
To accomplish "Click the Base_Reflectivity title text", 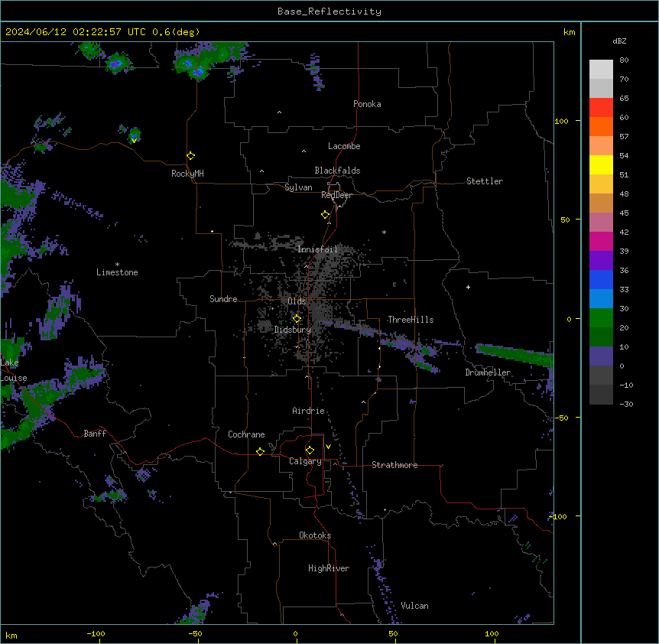I will 329,11.
